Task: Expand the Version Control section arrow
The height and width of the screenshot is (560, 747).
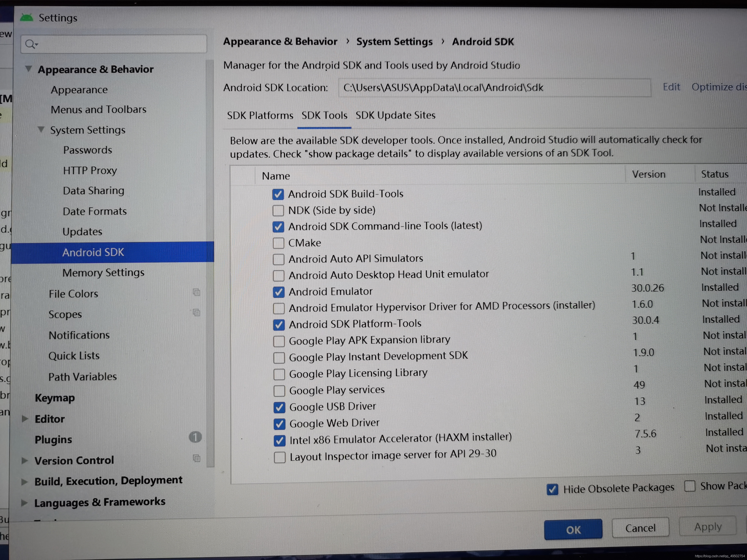Action: click(x=25, y=460)
